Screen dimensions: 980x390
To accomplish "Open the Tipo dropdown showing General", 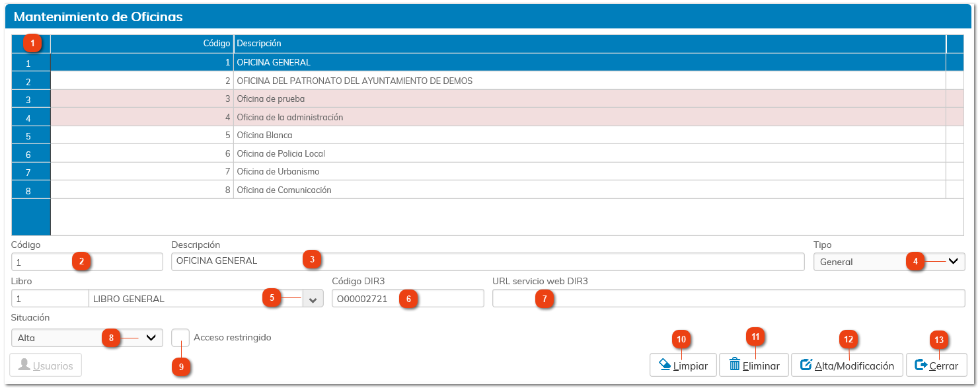I will click(x=889, y=262).
